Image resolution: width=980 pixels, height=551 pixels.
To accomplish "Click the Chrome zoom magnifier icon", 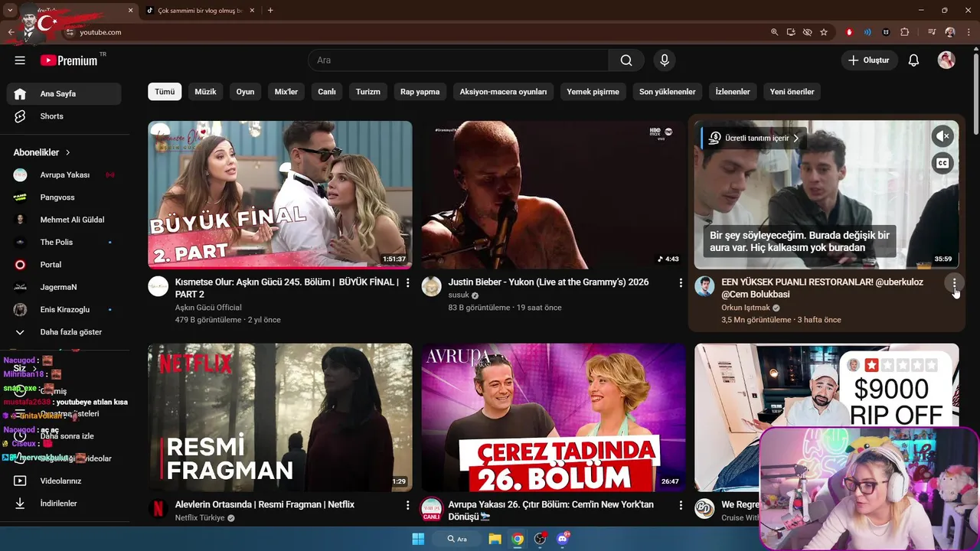I will pyautogui.click(x=774, y=32).
